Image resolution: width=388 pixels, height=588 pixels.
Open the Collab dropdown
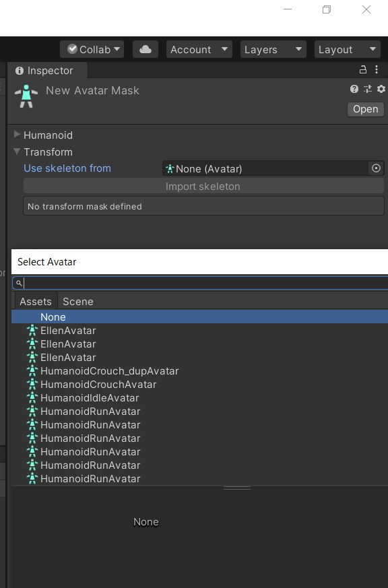[92, 49]
